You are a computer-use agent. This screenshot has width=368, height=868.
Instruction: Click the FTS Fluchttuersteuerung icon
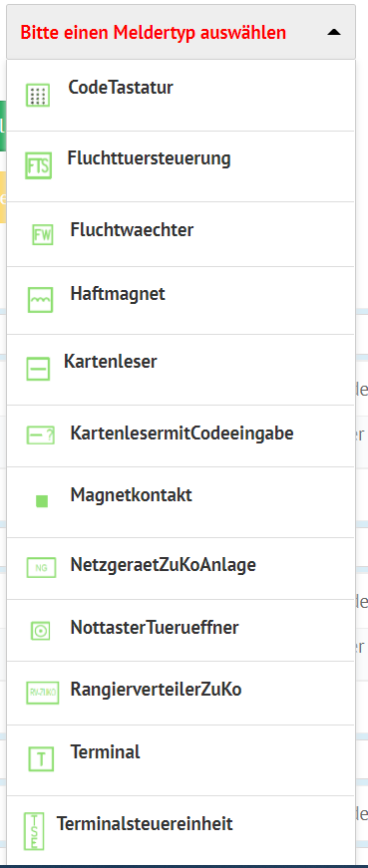tap(38, 165)
